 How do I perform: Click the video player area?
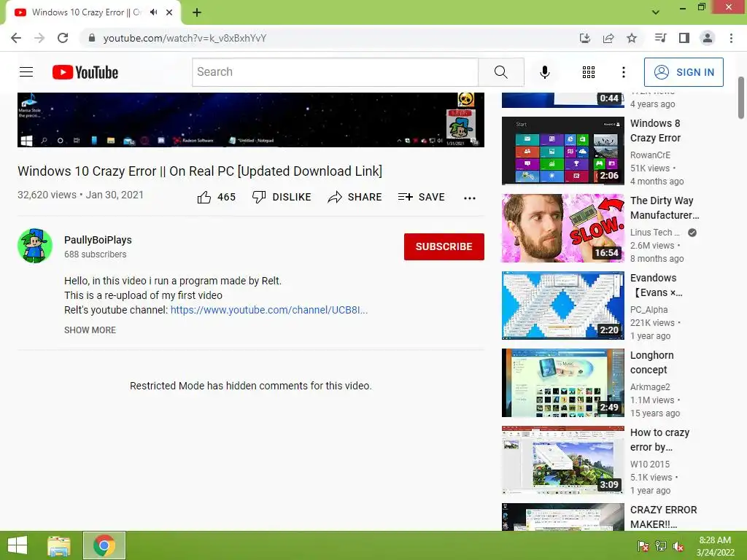(251, 120)
